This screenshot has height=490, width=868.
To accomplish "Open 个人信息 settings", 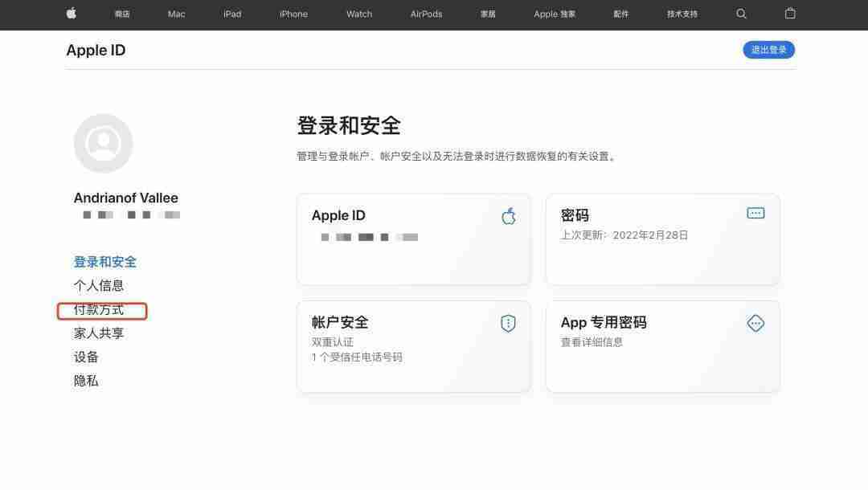I will 99,285.
